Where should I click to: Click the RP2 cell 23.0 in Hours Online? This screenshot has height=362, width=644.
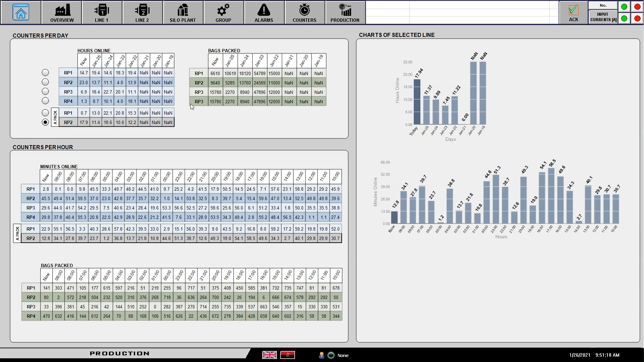(83, 82)
